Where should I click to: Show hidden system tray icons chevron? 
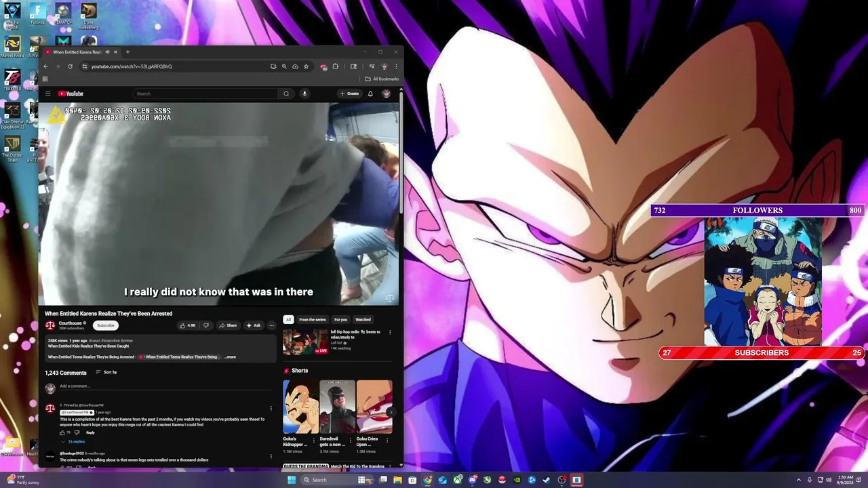[x=798, y=480]
